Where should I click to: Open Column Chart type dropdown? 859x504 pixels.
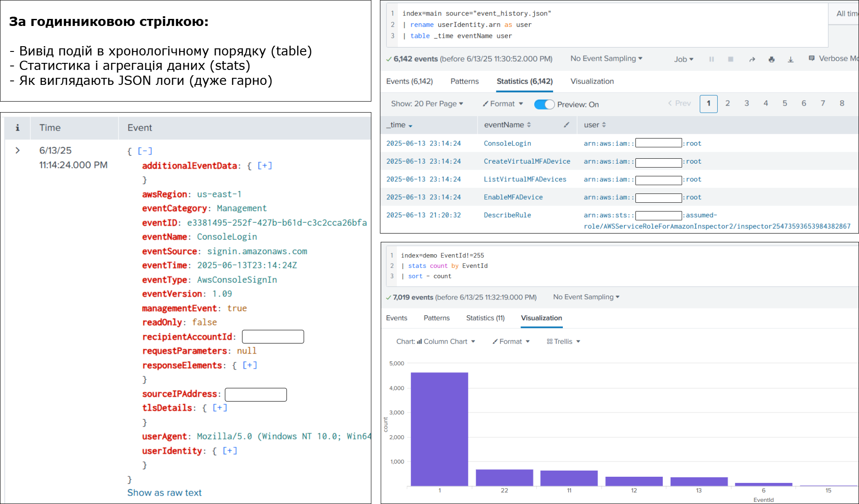[x=436, y=341]
